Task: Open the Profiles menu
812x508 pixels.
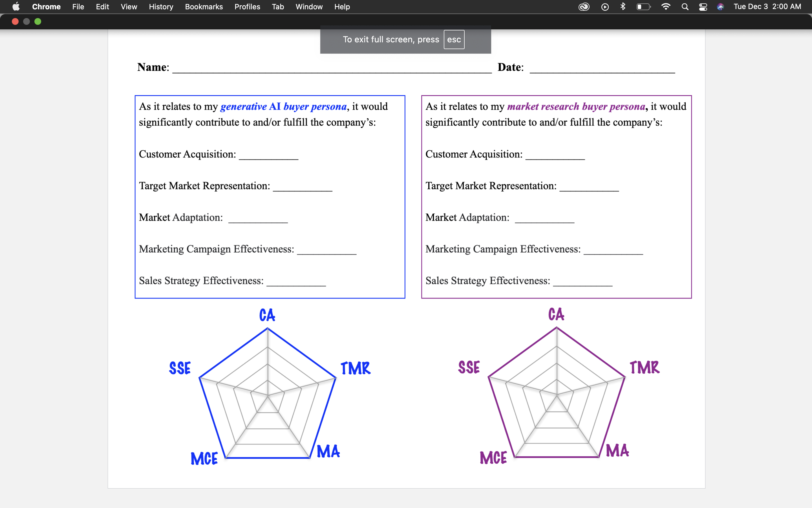Action: [247, 7]
